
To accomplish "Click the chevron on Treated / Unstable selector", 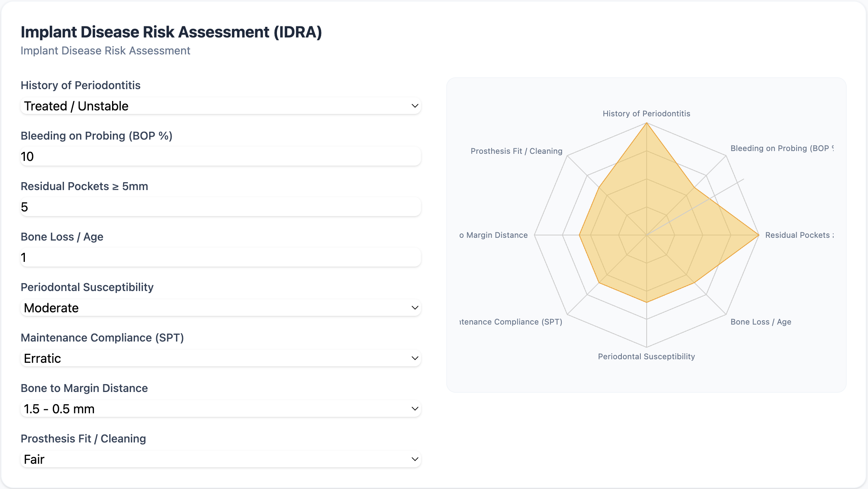I will point(415,106).
